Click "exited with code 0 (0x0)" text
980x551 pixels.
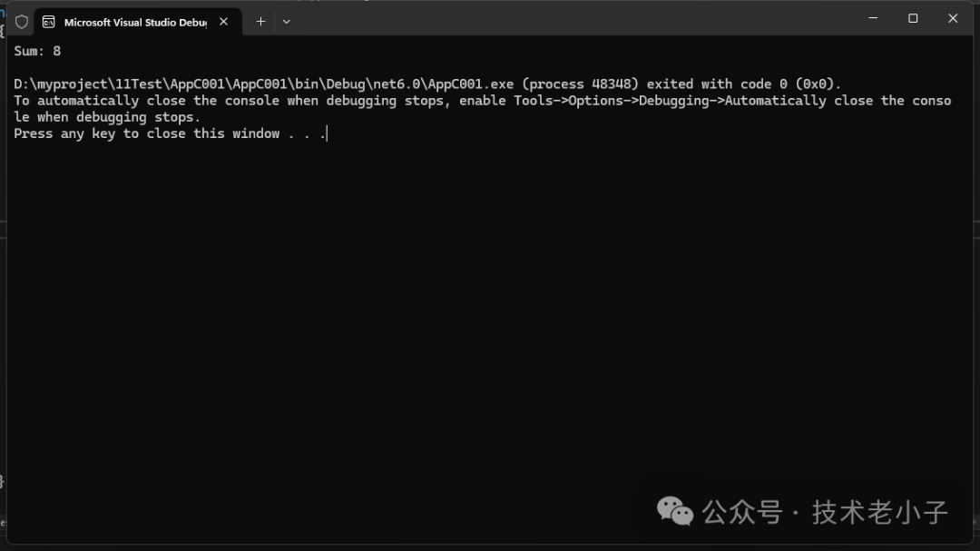744,84
